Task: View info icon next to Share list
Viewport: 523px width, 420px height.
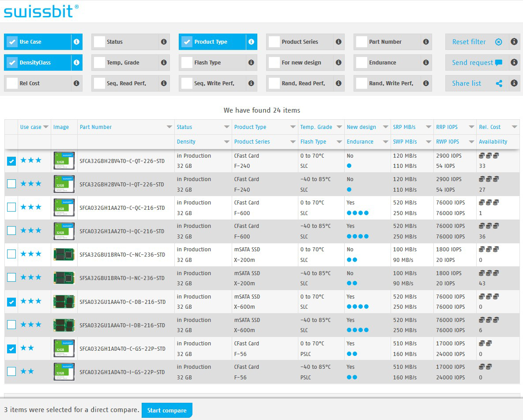Action: pos(514,83)
